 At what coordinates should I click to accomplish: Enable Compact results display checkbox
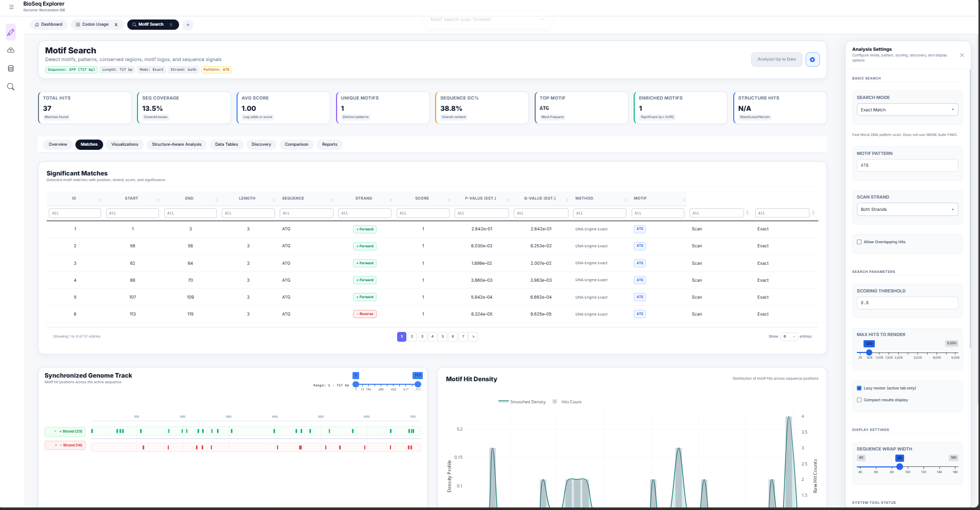859,400
